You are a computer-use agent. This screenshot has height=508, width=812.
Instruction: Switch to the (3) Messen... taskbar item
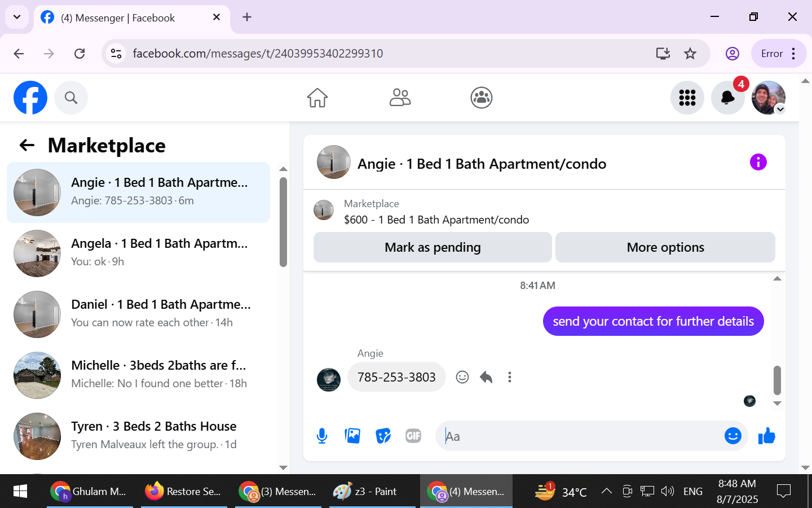[x=278, y=491]
